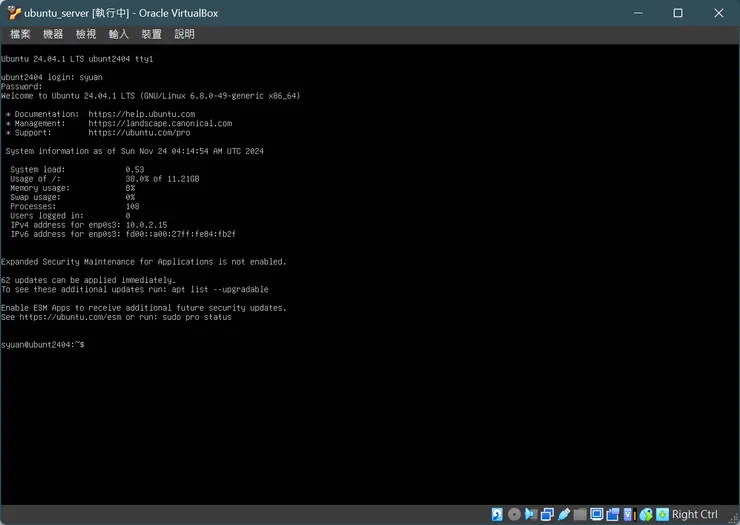
Task: Click the recording indicator icon
Action: (x=613, y=514)
